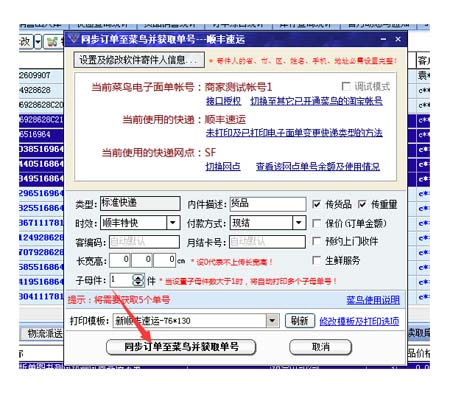Click 切换至其它已开通菜鸟的淘宝帐号 link
Viewport: 450px width, 393px height.
316,101
